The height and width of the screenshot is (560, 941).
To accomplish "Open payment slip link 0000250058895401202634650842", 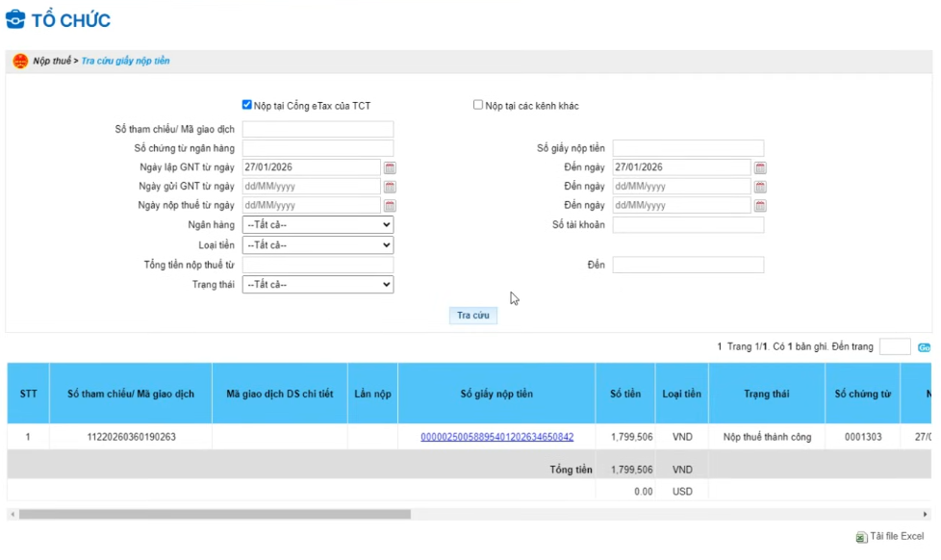I will (496, 437).
